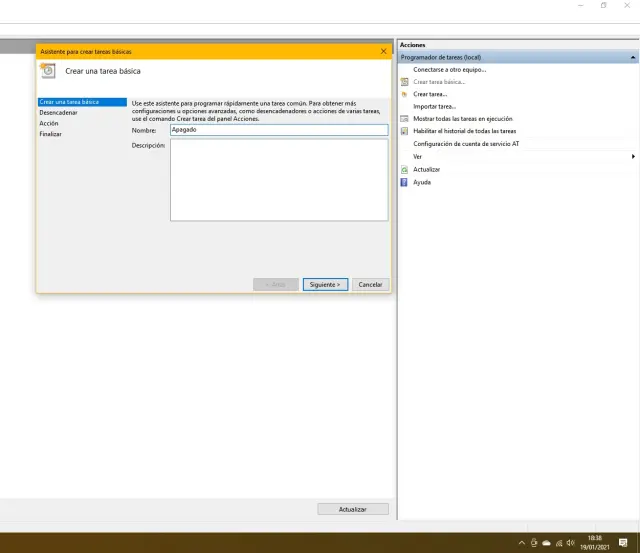Click the Mostrar todas las tareas en ejecución icon
The image size is (640, 553).
pos(404,118)
